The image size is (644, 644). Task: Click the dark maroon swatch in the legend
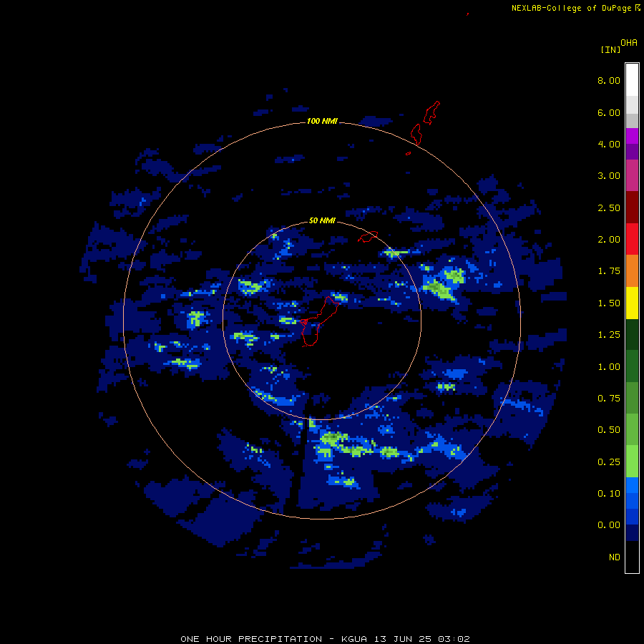point(632,208)
